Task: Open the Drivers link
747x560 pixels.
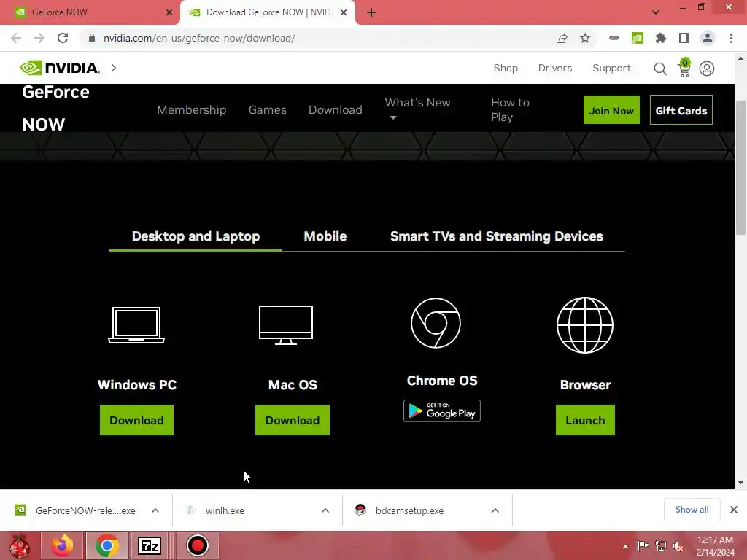Action: (x=555, y=68)
